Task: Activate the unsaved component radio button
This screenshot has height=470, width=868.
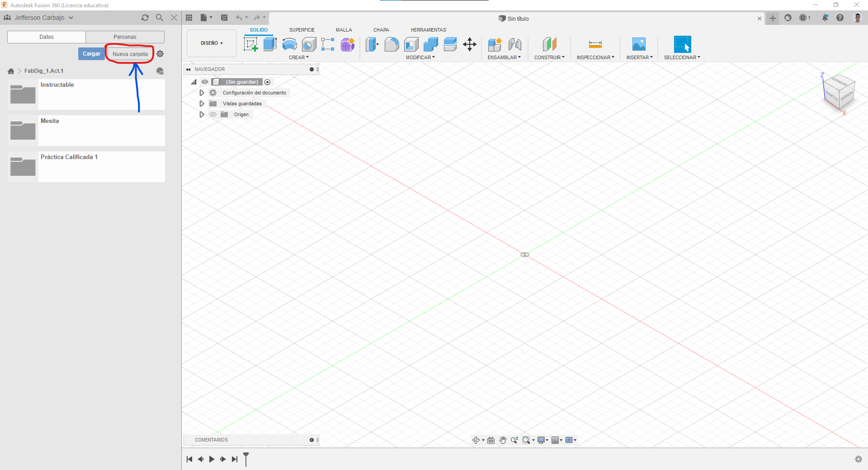Action: point(268,82)
